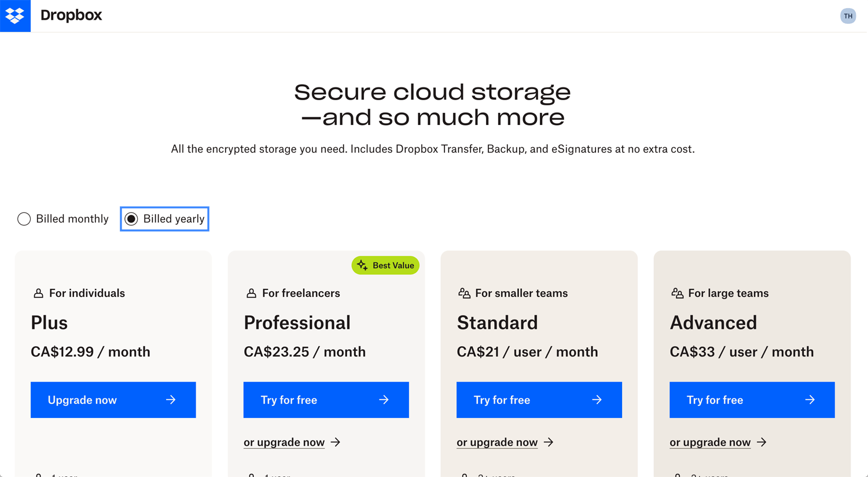The image size is (868, 477).
Task: Click the Standard plan title
Action: pyautogui.click(x=497, y=322)
